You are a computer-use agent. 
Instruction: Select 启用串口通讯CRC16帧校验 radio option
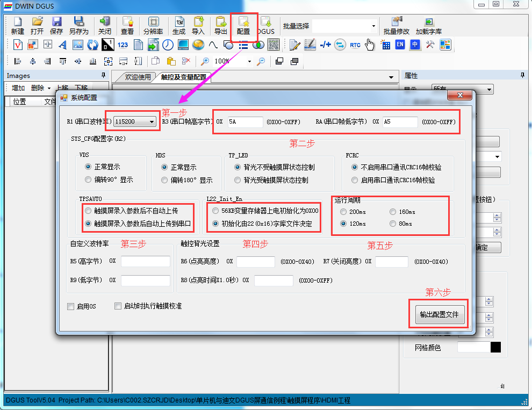coord(355,180)
